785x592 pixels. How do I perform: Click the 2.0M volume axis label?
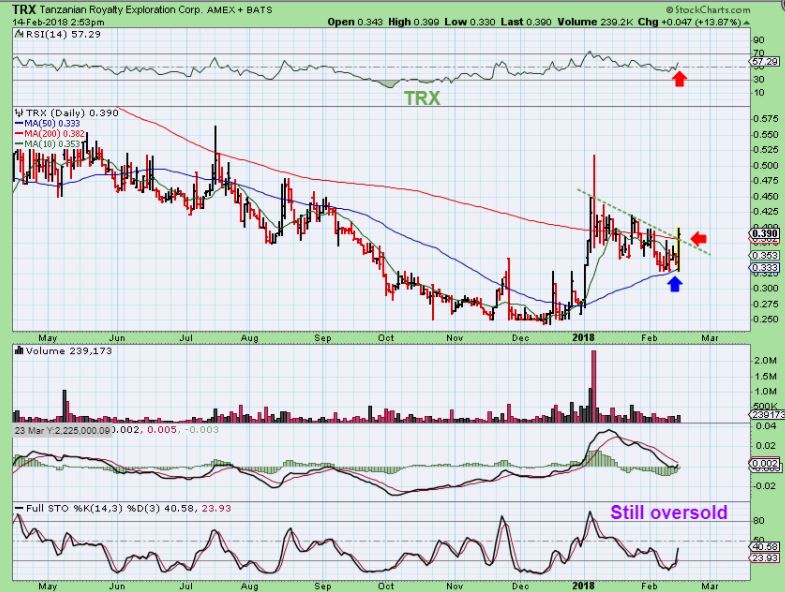[765, 360]
